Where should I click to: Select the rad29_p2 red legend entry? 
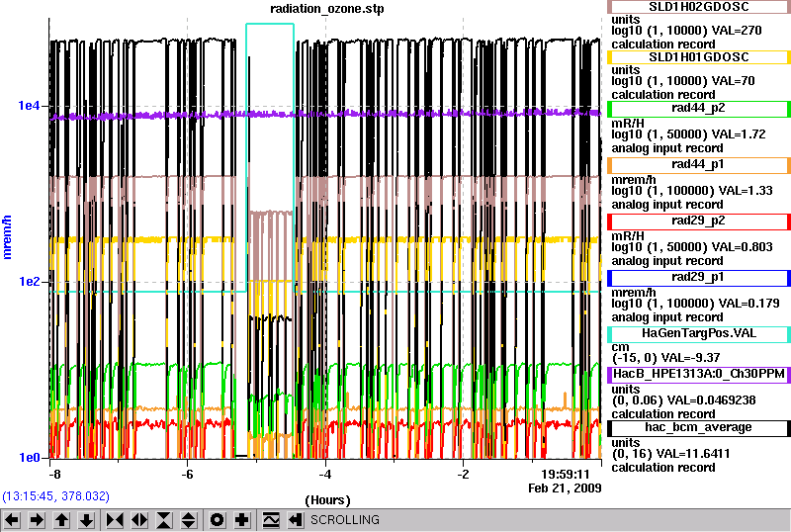point(699,222)
